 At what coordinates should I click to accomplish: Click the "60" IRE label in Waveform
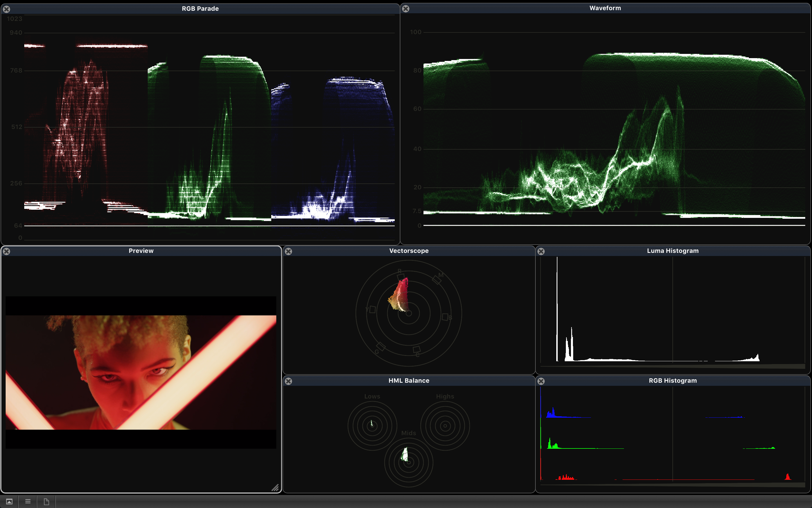(x=417, y=109)
